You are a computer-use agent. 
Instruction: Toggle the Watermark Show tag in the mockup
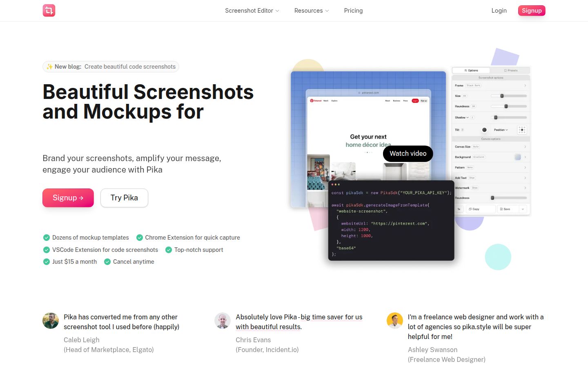(475, 188)
